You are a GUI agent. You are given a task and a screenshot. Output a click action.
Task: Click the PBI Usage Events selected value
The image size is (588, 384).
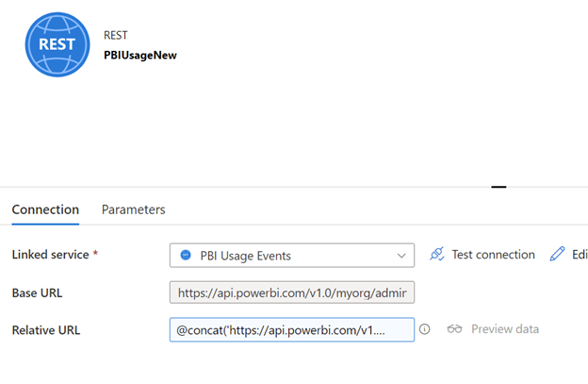click(246, 256)
